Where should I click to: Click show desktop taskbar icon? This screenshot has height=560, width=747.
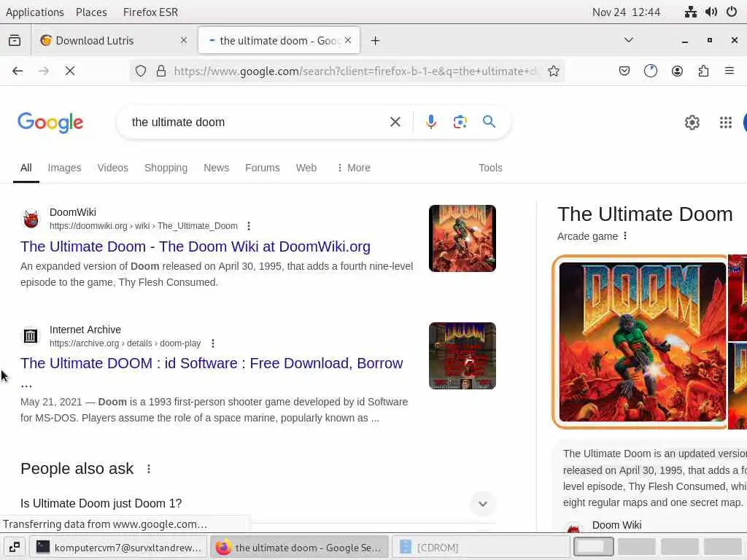coord(15,548)
